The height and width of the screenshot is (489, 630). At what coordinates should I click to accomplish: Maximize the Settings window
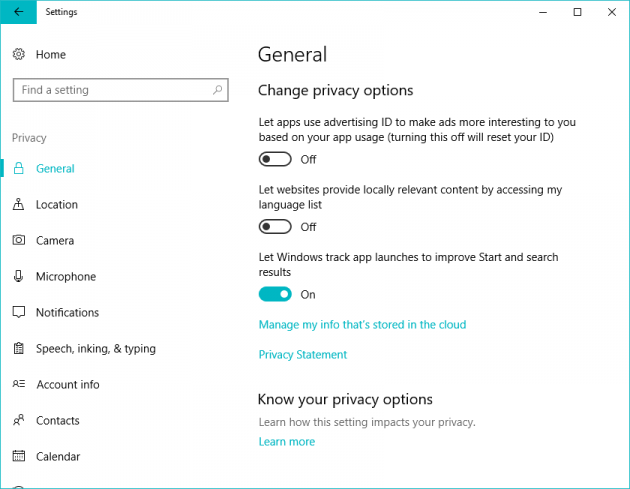[577, 12]
